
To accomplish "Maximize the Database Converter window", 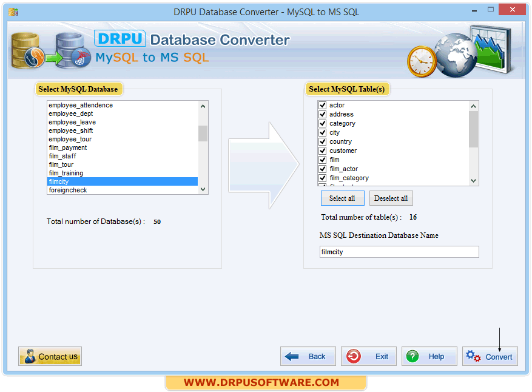I will [x=491, y=10].
